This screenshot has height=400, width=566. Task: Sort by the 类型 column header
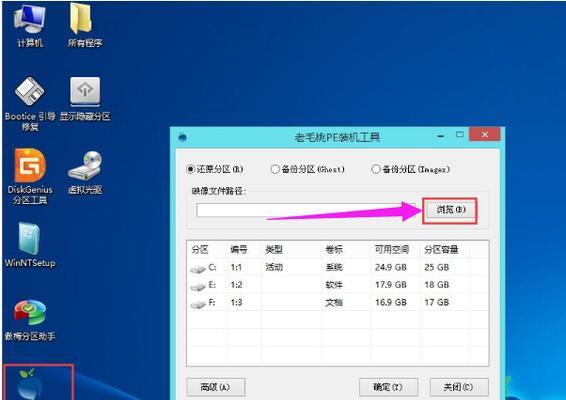coord(274,249)
